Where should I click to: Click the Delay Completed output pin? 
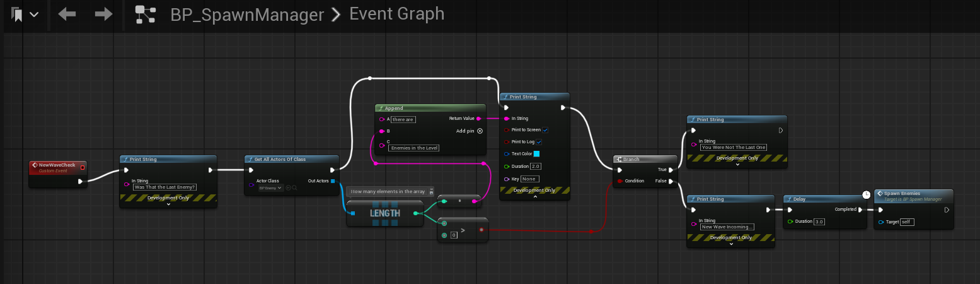(860, 210)
